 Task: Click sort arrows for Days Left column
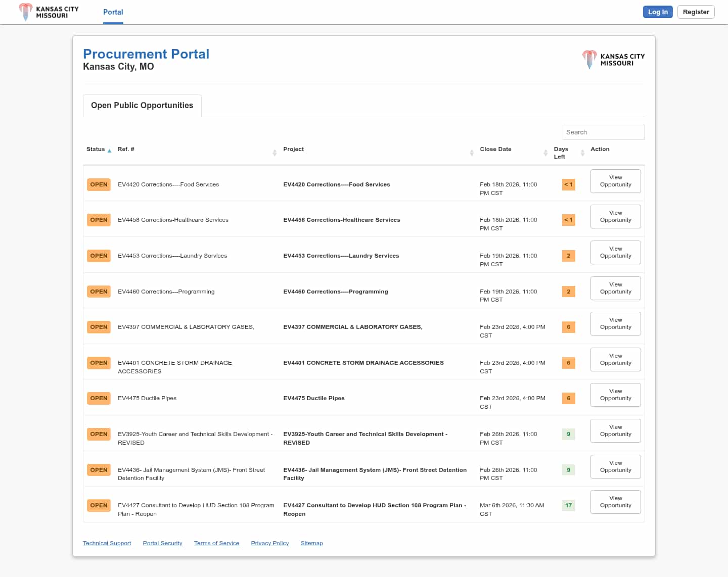582,153
